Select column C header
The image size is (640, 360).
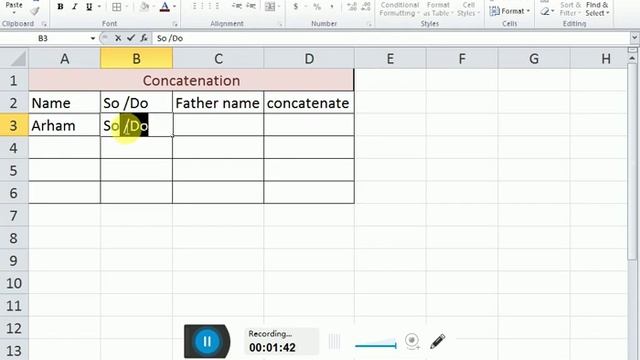(x=218, y=59)
